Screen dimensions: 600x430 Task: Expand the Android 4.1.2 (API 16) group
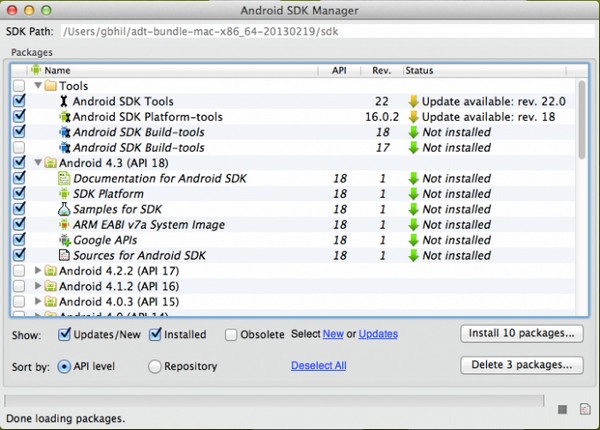[38, 286]
